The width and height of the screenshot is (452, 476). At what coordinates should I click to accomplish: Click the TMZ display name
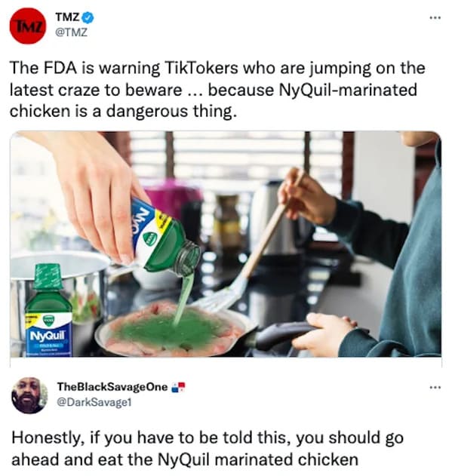click(x=67, y=17)
